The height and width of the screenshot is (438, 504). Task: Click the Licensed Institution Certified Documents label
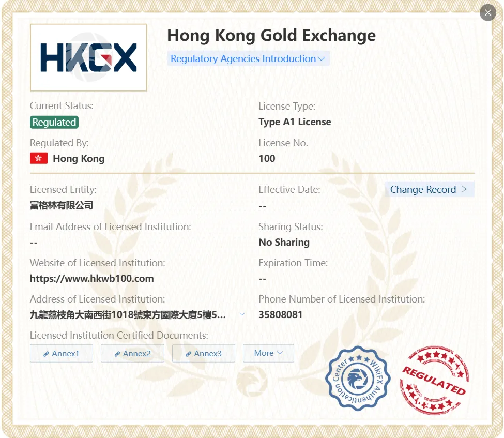click(119, 336)
